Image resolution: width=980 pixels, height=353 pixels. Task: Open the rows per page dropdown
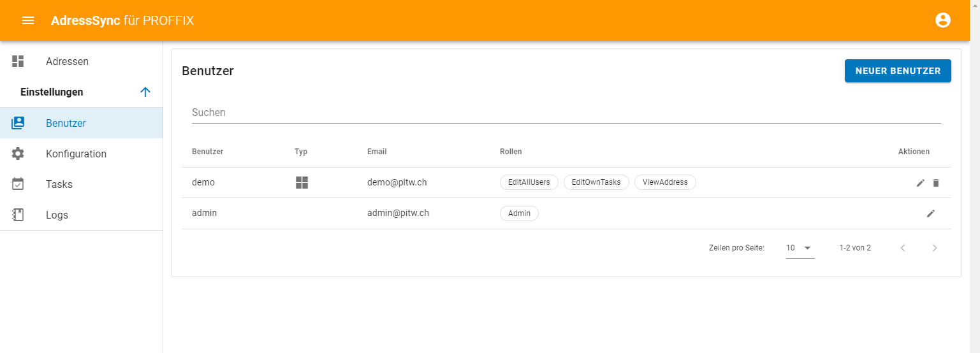pos(800,248)
